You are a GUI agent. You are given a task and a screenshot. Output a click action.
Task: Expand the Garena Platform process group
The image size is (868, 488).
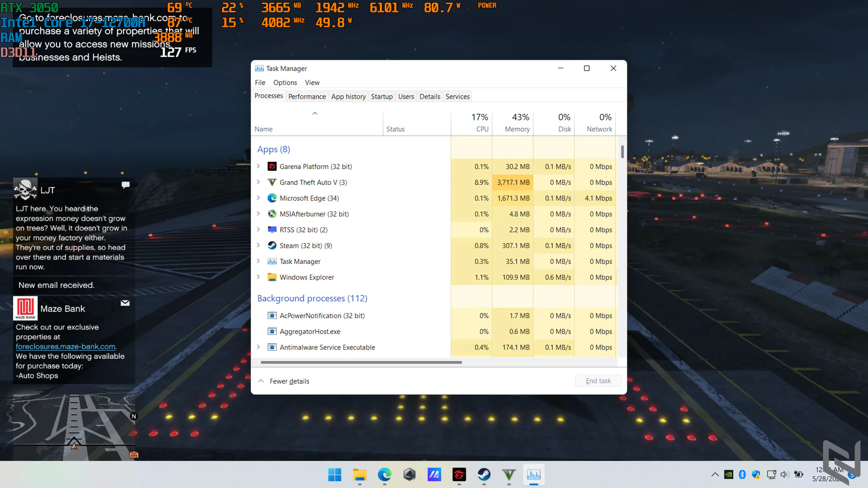[x=258, y=166]
